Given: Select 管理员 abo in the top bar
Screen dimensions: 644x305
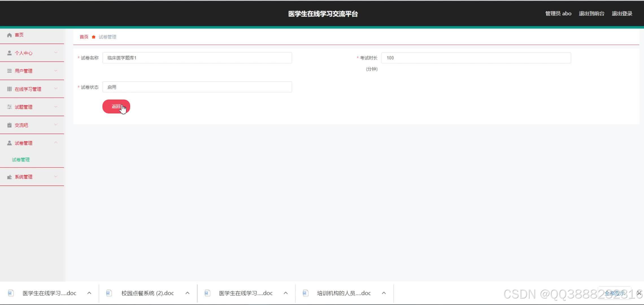Looking at the screenshot, I should pos(558,13).
